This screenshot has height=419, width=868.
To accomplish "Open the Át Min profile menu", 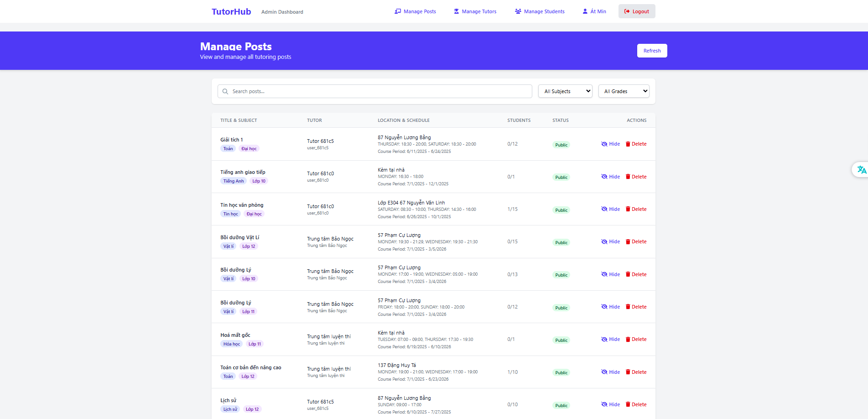I will [x=594, y=11].
